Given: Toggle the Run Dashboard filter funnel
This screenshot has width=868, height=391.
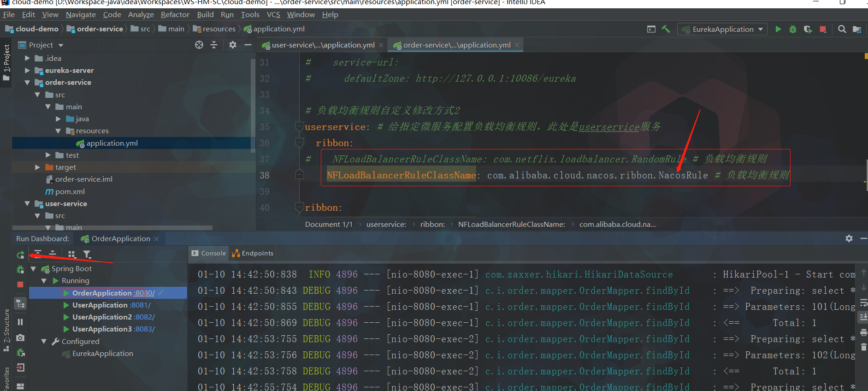Looking at the screenshot, I should coord(87,254).
